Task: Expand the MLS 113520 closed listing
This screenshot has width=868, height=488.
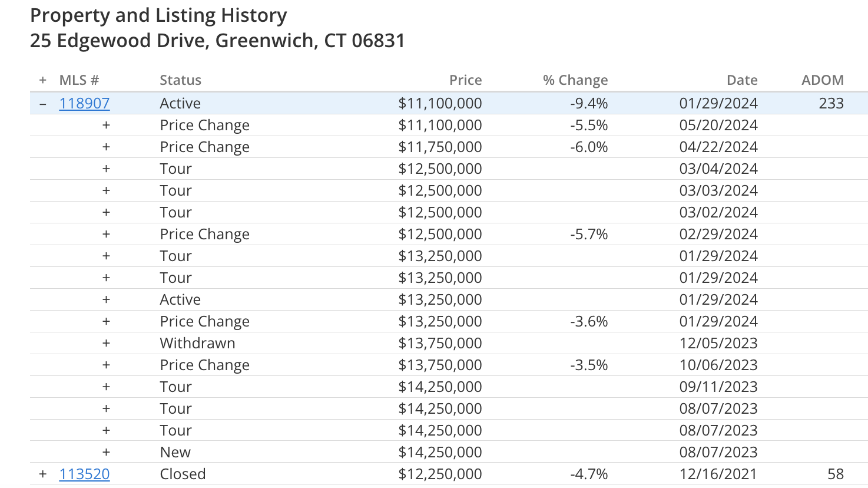Action: click(x=43, y=474)
